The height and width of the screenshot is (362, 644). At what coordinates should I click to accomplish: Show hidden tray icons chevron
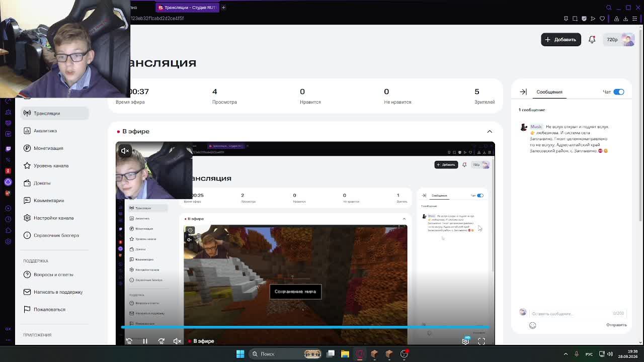coord(566,354)
